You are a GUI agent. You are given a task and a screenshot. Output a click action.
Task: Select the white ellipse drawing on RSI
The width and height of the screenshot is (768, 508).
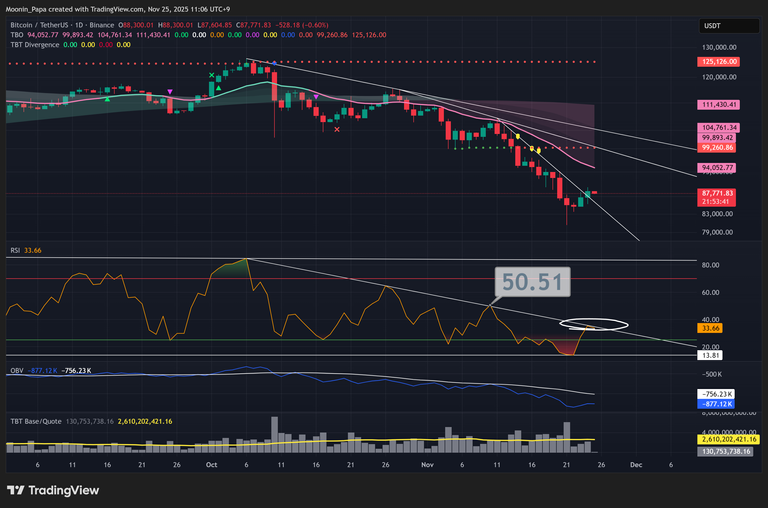click(x=594, y=324)
